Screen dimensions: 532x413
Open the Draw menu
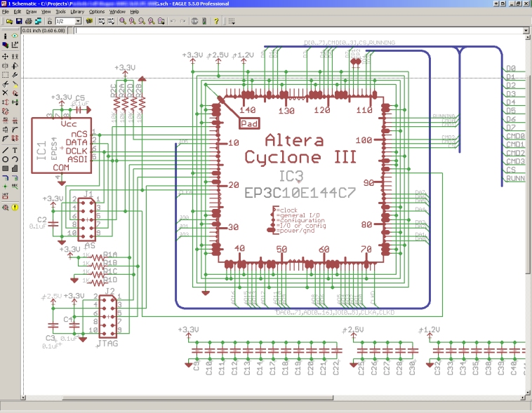pyautogui.click(x=31, y=11)
